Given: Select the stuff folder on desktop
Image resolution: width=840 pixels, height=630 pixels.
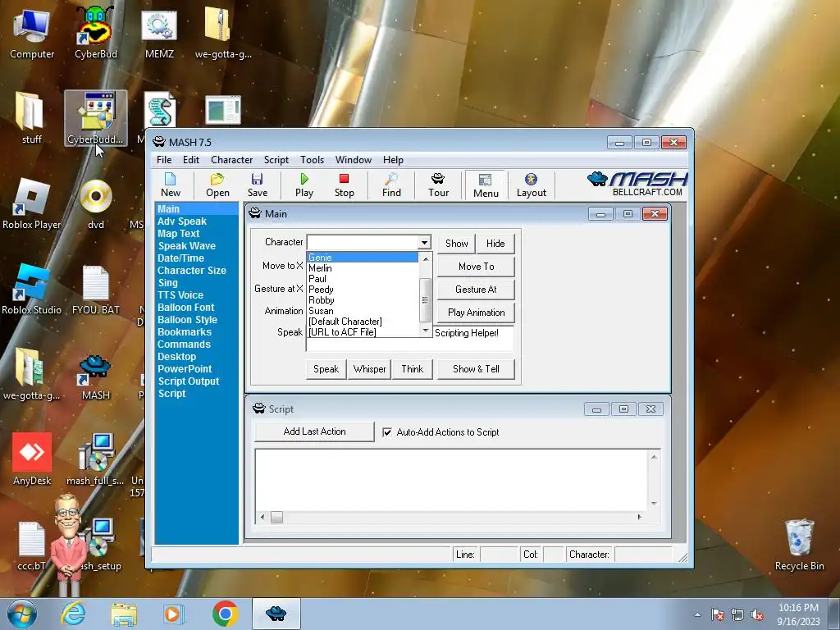Looking at the screenshot, I should [32, 118].
